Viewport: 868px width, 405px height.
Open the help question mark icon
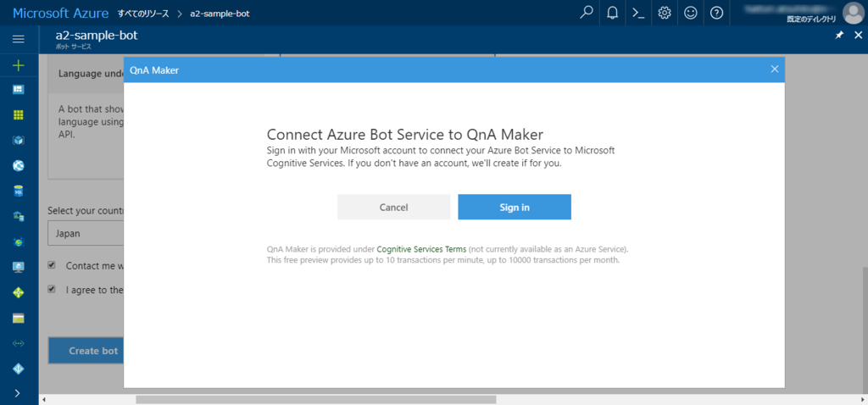click(716, 13)
